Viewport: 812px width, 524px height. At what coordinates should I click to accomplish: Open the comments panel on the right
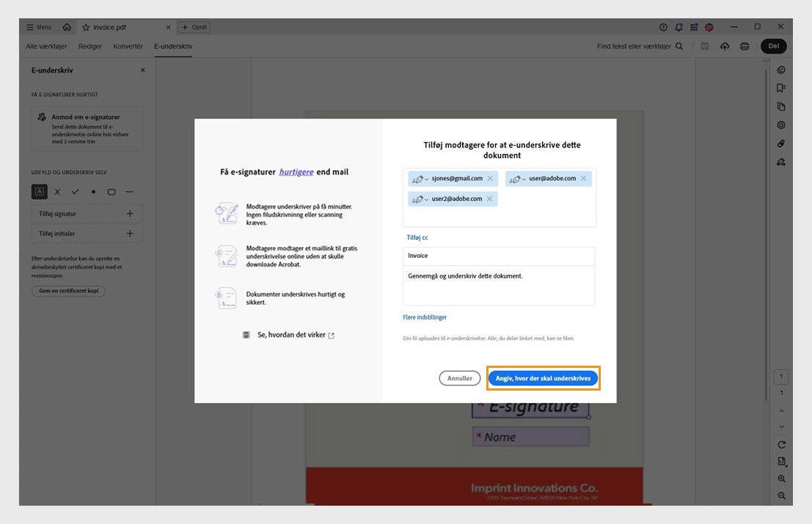[x=780, y=70]
